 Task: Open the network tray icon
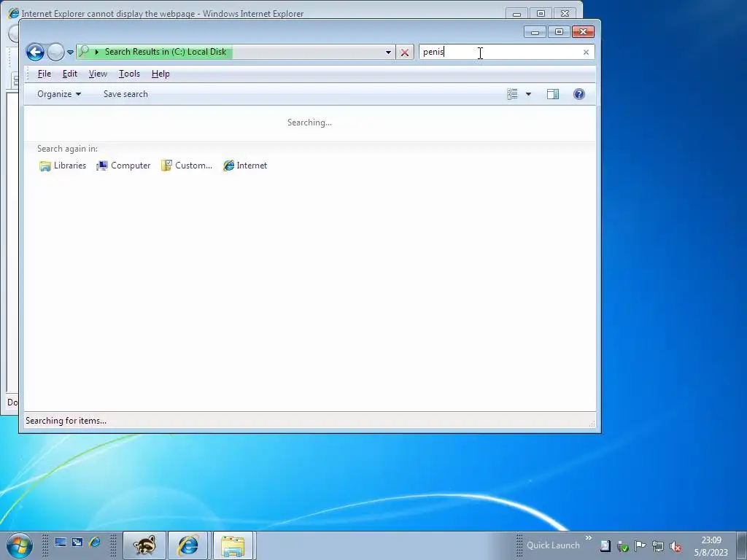[x=658, y=546]
